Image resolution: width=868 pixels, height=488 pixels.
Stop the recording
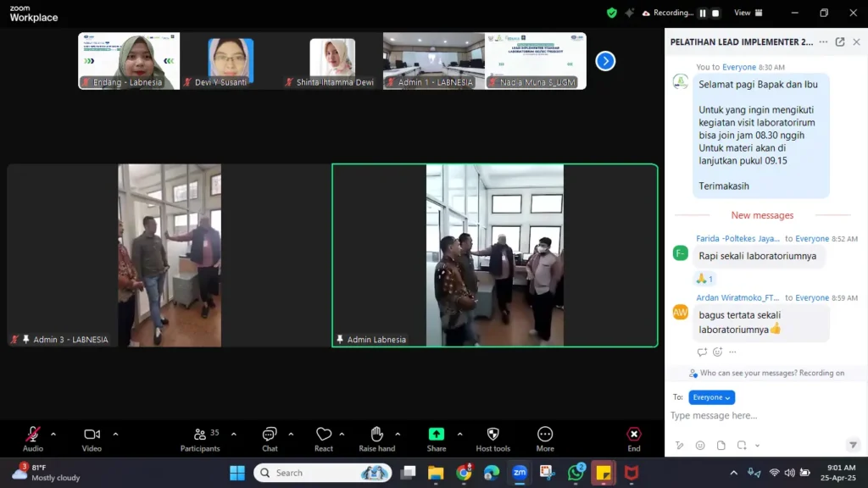coord(715,13)
